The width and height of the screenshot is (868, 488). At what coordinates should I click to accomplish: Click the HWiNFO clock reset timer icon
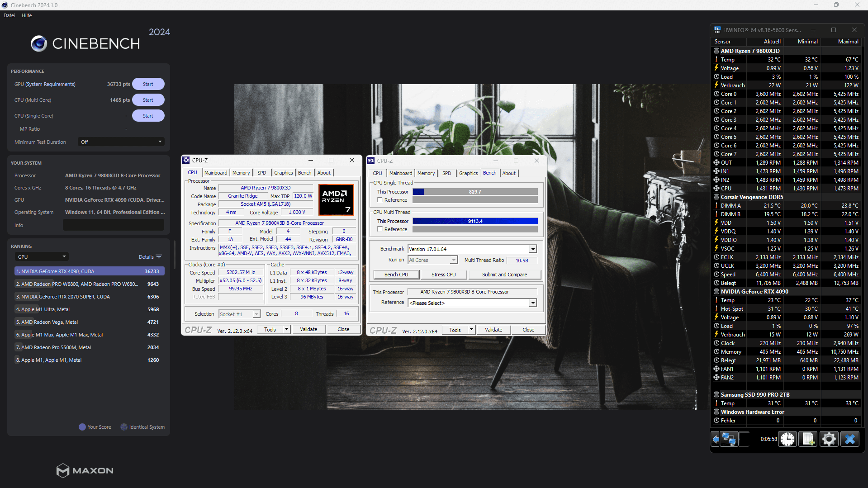click(787, 439)
